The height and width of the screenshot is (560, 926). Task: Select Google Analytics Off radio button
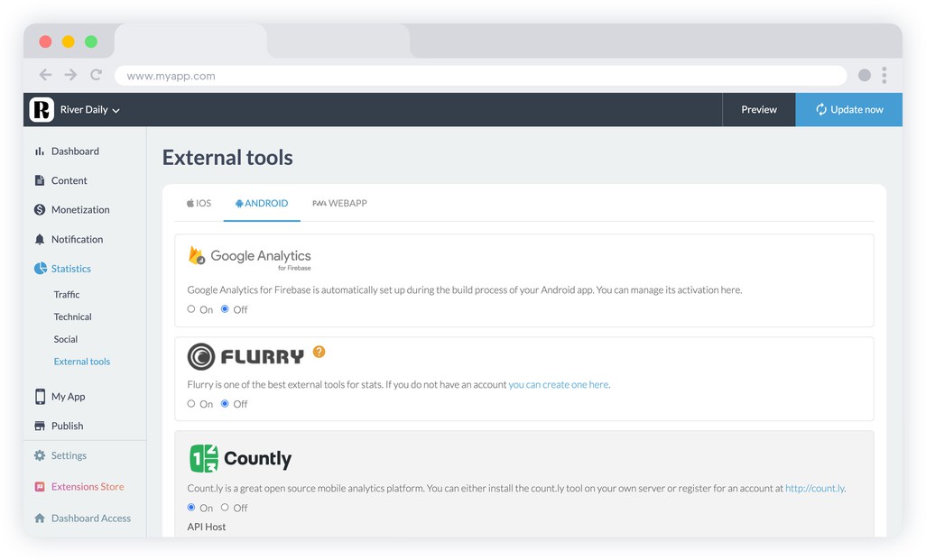225,309
